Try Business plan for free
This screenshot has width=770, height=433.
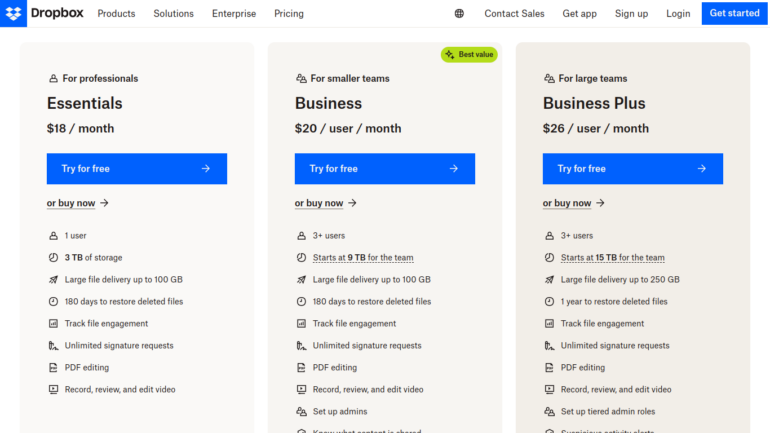(x=385, y=169)
